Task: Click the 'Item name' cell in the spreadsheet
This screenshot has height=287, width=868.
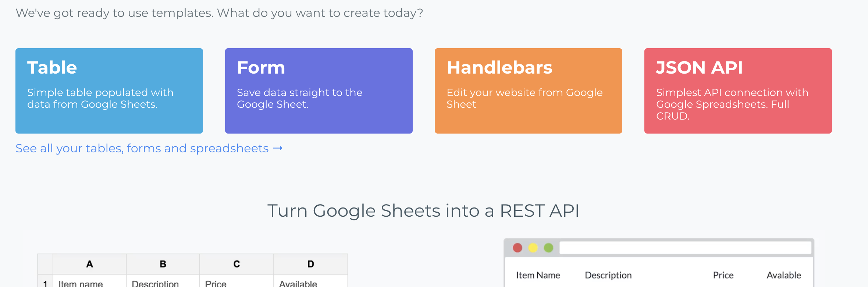Action: pos(90,283)
